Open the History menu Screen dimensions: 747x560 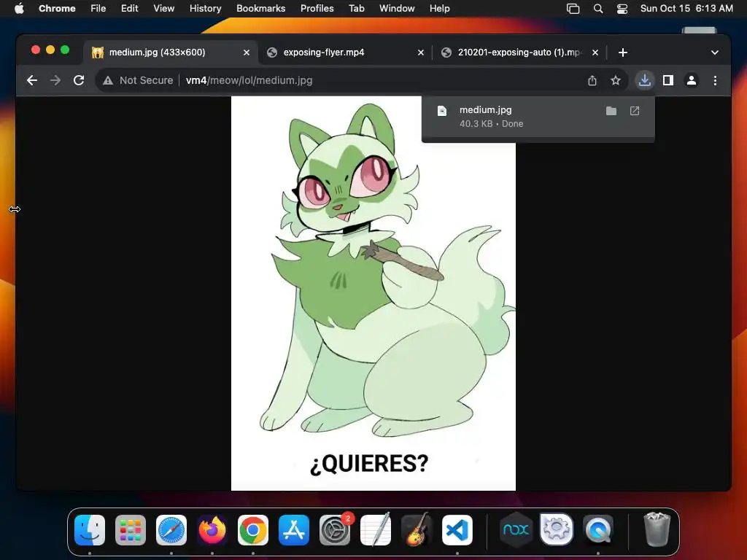[205, 9]
